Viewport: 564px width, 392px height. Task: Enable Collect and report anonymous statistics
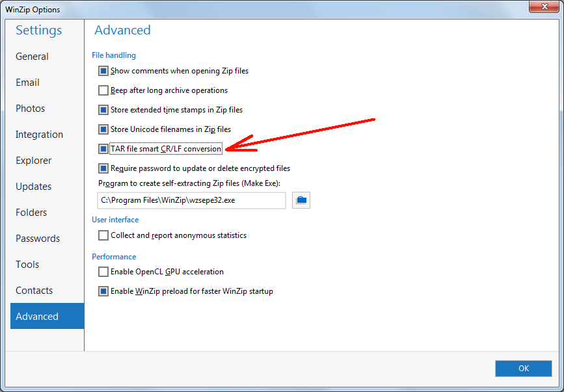click(103, 235)
